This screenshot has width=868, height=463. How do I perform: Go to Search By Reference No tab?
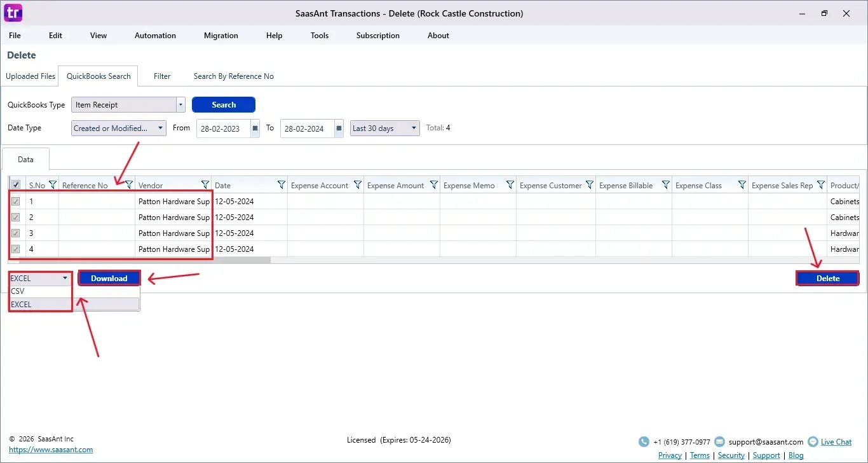tap(234, 76)
